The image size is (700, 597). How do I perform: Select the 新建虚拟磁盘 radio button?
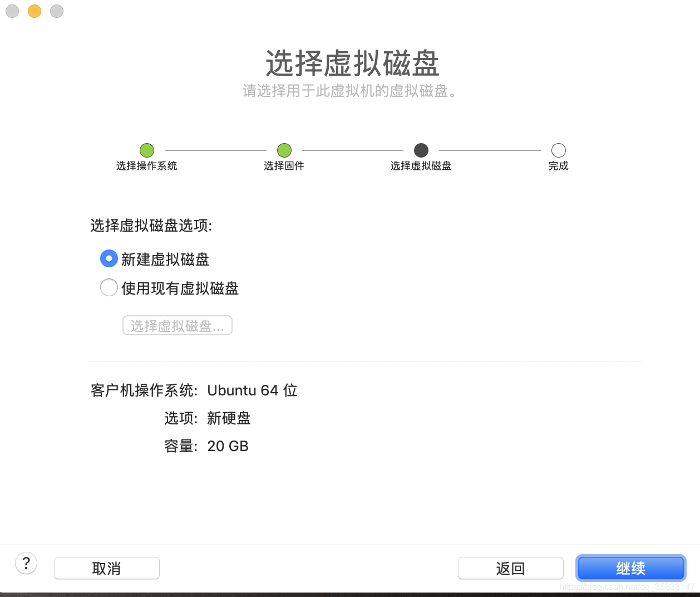pyautogui.click(x=109, y=258)
